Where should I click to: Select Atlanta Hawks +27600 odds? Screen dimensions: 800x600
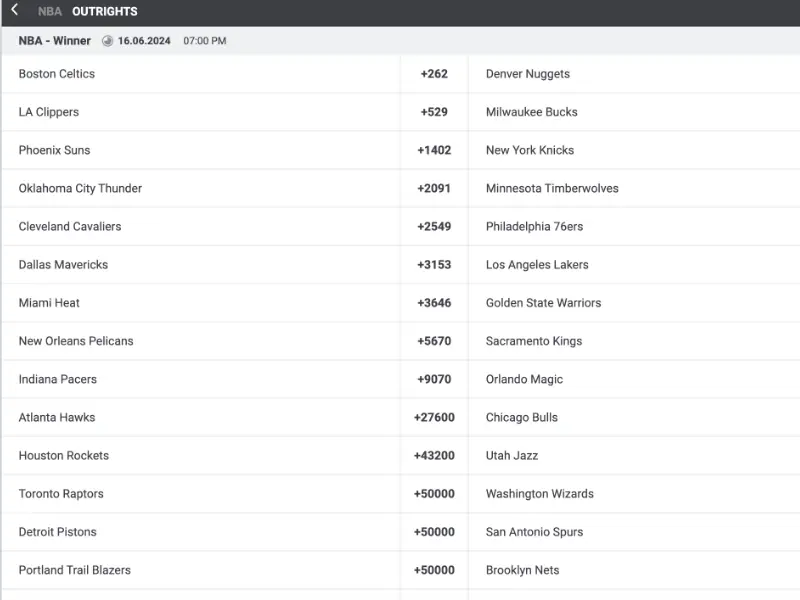pyautogui.click(x=434, y=417)
